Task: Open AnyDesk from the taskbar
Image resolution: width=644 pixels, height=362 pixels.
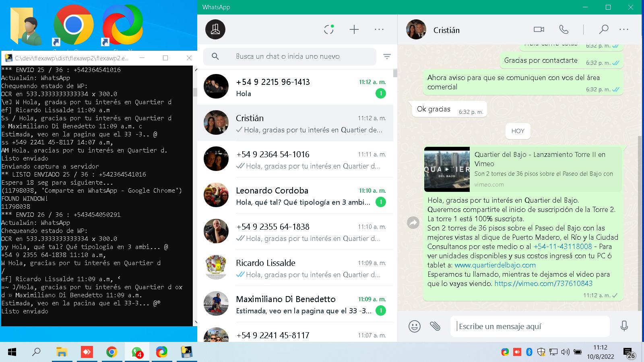Action: (87, 352)
